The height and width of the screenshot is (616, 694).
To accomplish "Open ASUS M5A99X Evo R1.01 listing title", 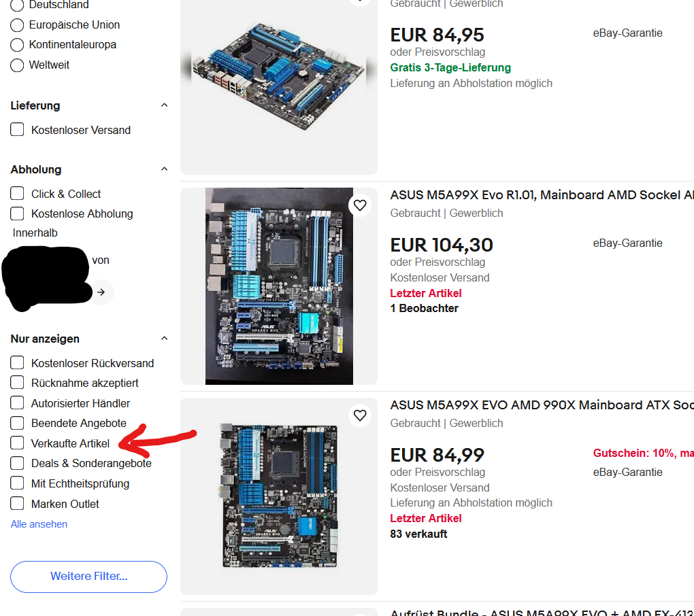I will pyautogui.click(x=542, y=195).
